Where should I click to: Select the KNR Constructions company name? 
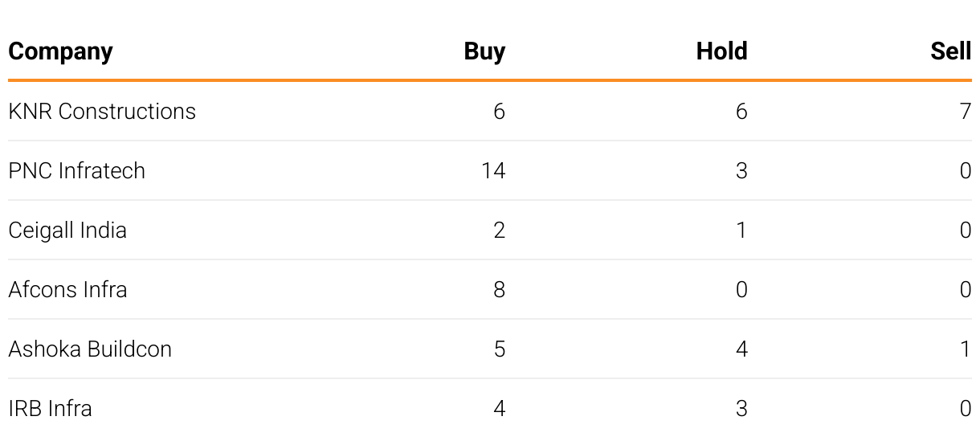coord(102,111)
